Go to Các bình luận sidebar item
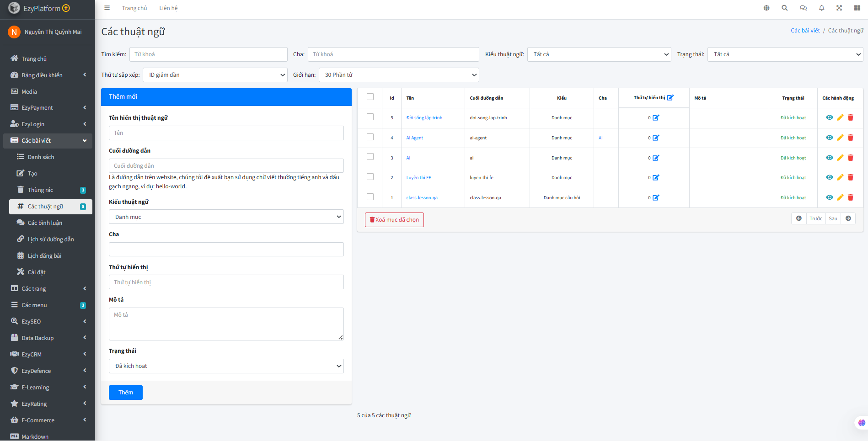This screenshot has height=441, width=868. (x=45, y=223)
